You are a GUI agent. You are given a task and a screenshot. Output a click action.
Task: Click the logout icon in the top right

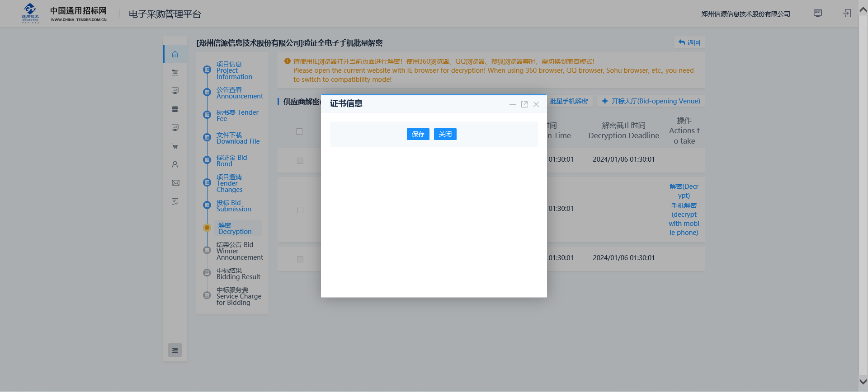[x=847, y=14]
